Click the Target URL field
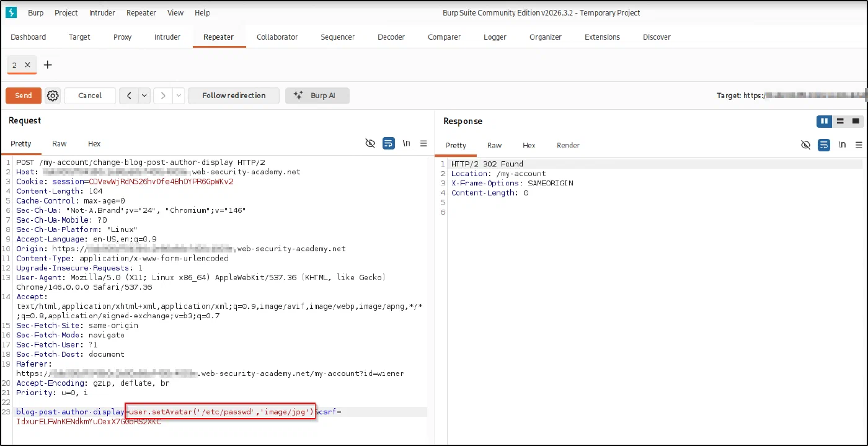This screenshot has height=446, width=868. [x=791, y=96]
